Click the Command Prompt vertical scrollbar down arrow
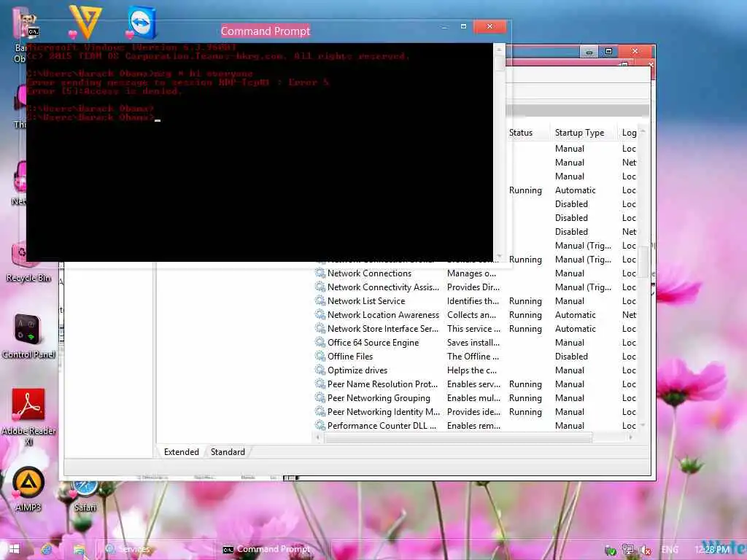Image resolution: width=747 pixels, height=560 pixels. tap(499, 256)
